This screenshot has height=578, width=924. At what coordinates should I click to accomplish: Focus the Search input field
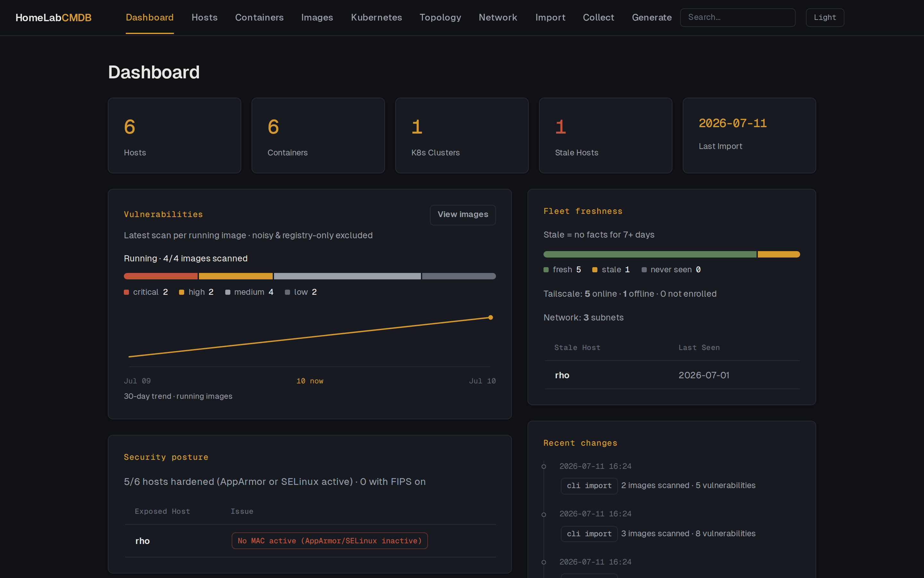738,18
